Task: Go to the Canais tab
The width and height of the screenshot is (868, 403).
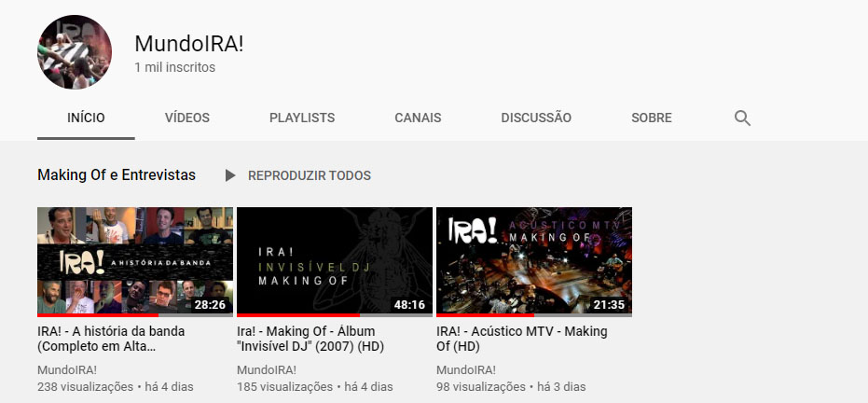Action: 418,118
